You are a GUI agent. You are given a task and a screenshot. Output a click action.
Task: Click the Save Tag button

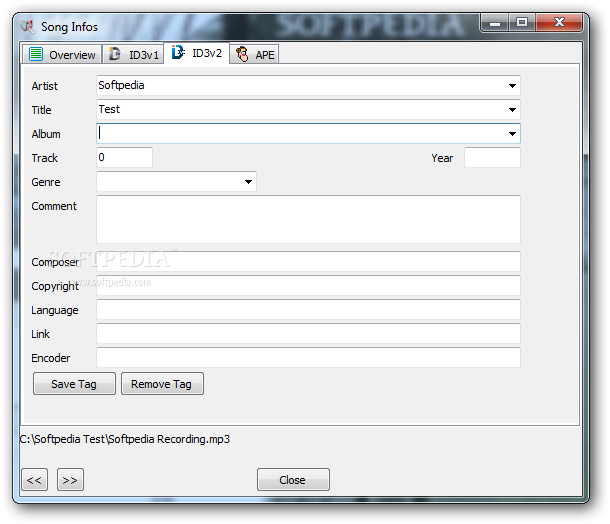pos(74,384)
